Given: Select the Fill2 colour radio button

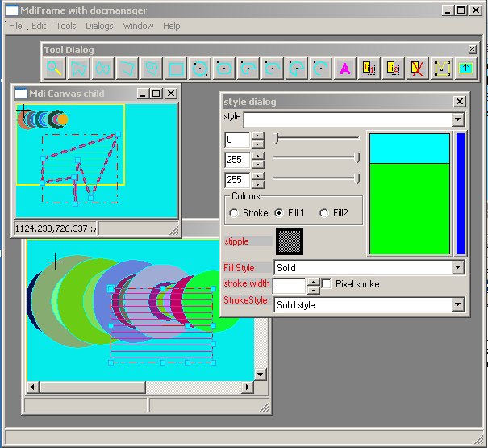Looking at the screenshot, I should coord(324,213).
